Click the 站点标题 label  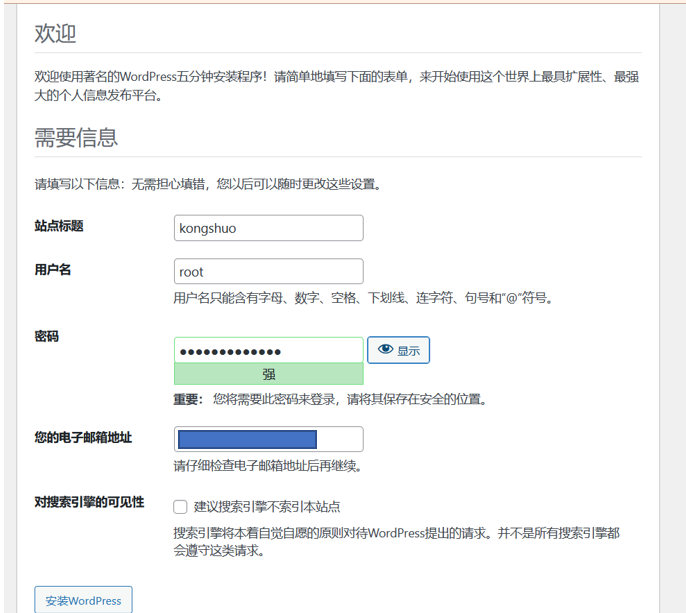[59, 226]
